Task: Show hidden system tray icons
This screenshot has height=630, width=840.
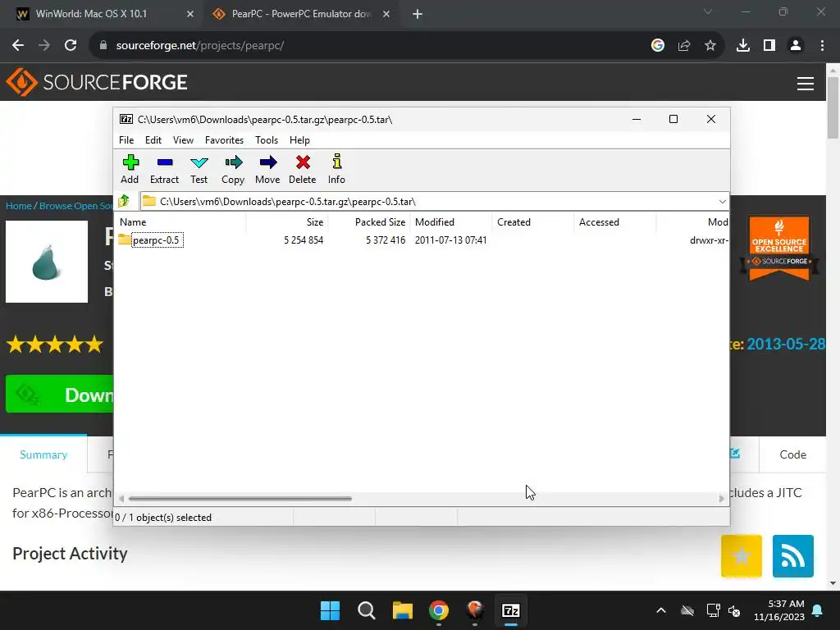Action: point(661,610)
